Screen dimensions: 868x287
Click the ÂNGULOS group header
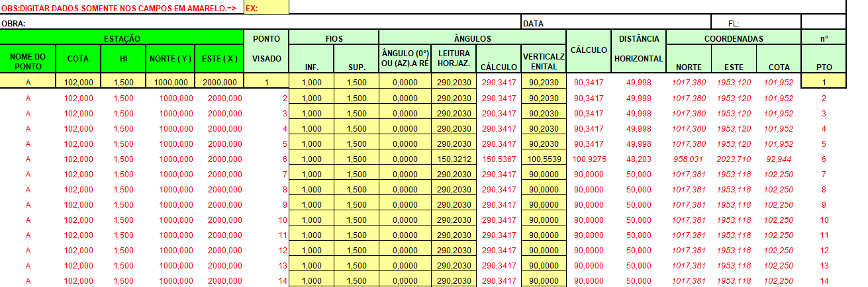472,38
